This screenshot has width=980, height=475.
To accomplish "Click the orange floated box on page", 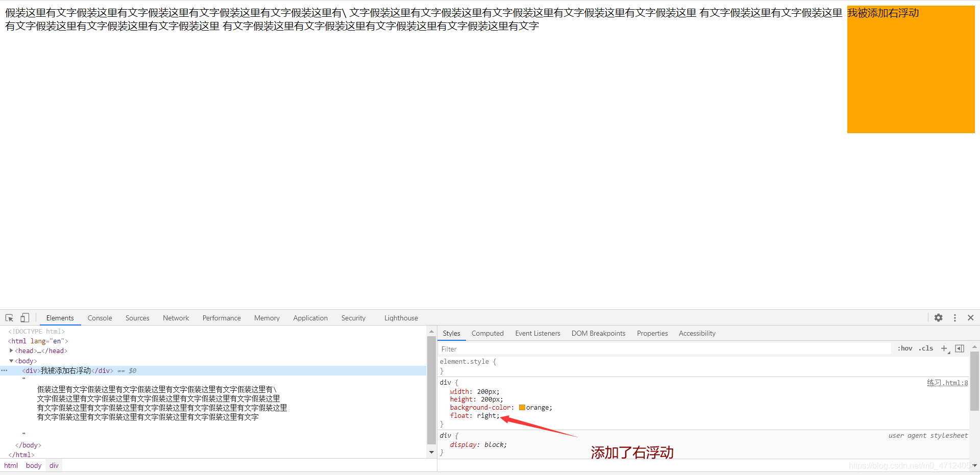I will (911, 69).
